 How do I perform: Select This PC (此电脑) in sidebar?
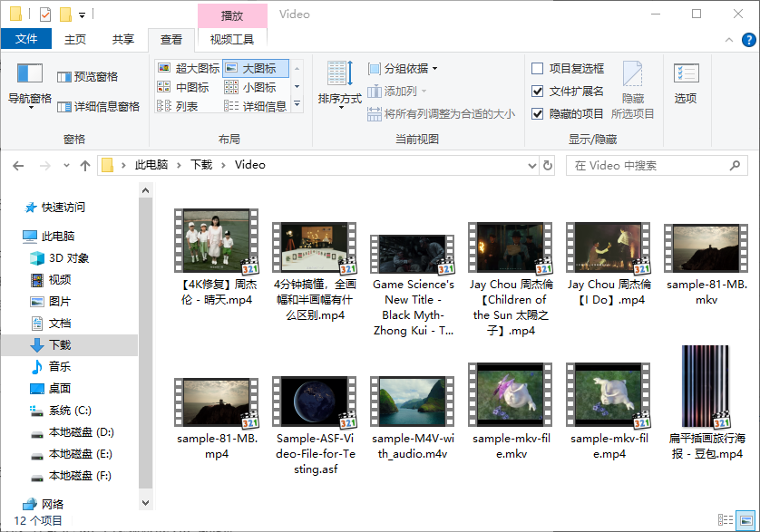[58, 237]
